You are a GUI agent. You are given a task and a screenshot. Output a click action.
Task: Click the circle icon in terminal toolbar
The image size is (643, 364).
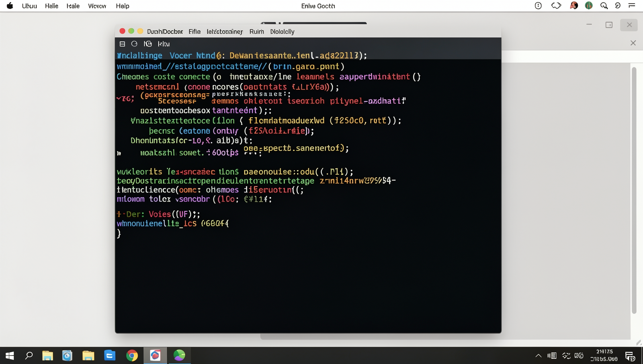click(134, 44)
